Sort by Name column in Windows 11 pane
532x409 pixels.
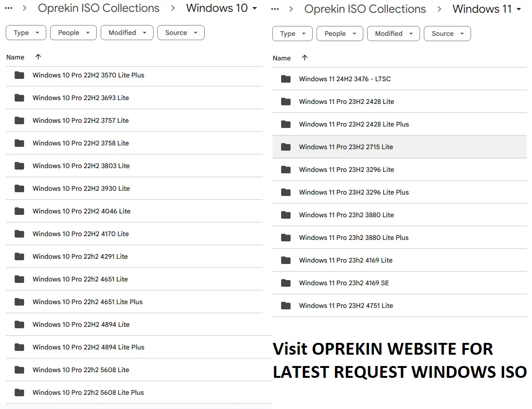click(282, 59)
